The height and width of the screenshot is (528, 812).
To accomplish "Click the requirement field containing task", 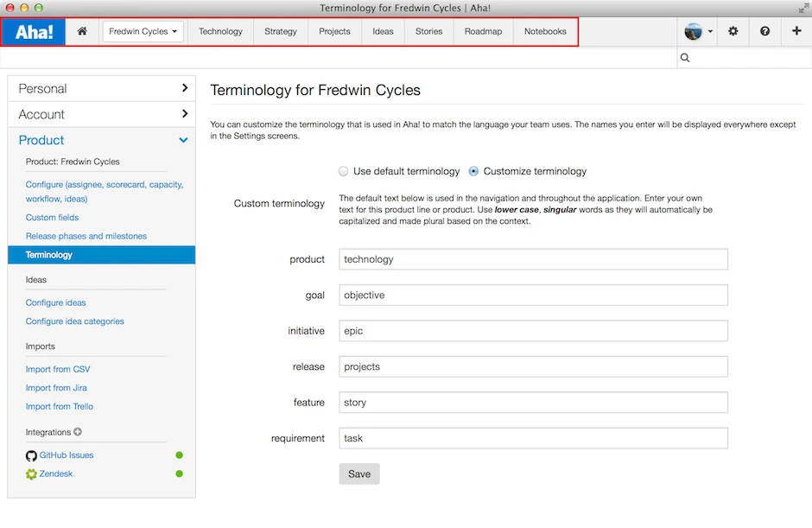I will tap(533, 438).
